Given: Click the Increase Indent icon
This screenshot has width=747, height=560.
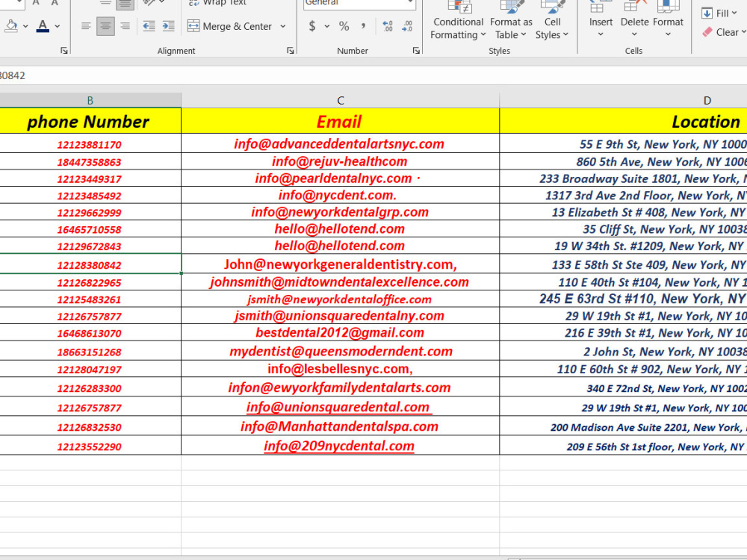Looking at the screenshot, I should tap(169, 26).
